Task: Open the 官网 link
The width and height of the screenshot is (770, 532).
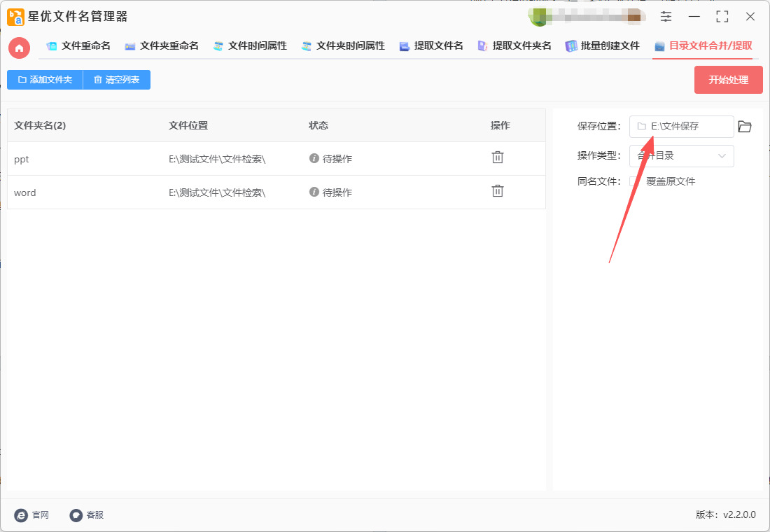Action: [32, 514]
